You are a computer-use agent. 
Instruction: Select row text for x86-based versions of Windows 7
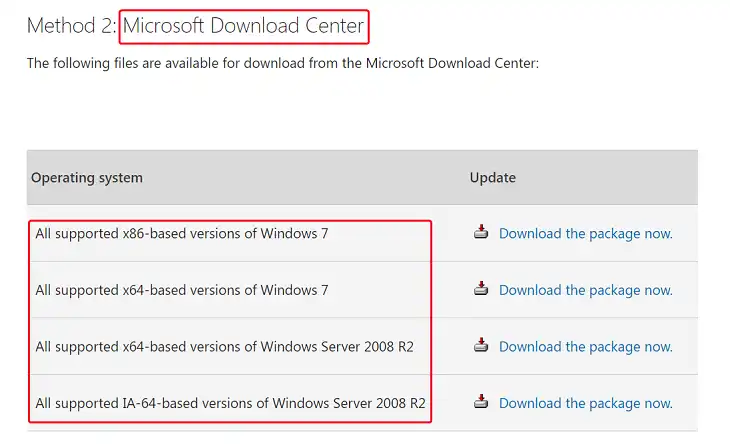[x=182, y=234]
